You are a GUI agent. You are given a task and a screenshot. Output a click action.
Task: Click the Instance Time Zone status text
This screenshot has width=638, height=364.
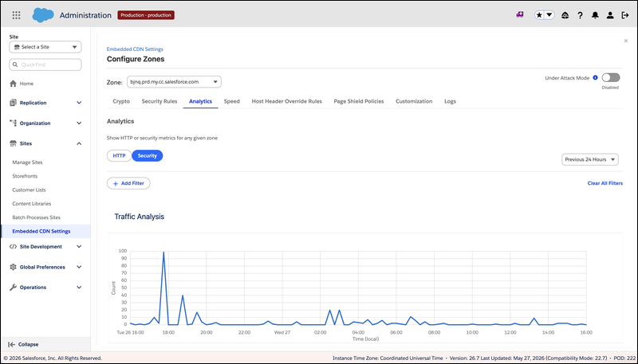point(388,358)
